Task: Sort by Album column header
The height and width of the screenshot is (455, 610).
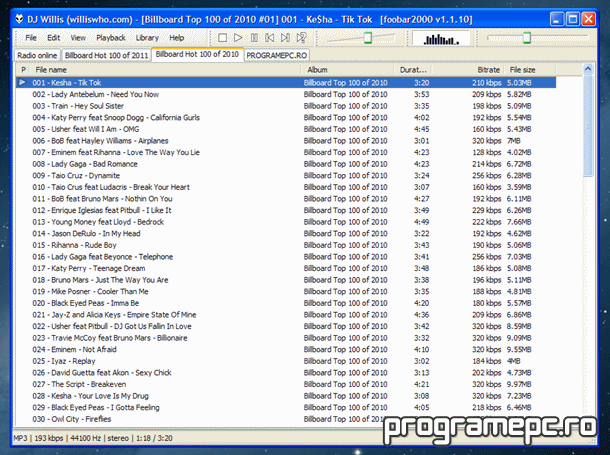Action: tap(348, 70)
